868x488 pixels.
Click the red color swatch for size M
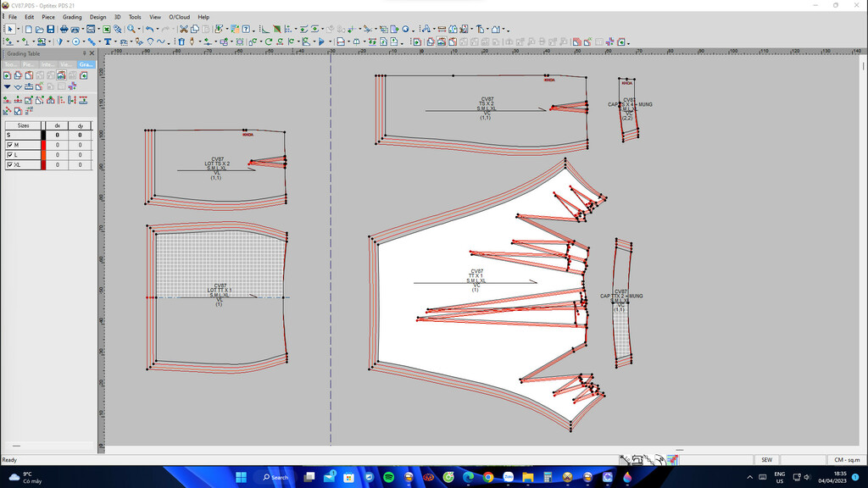[43, 145]
